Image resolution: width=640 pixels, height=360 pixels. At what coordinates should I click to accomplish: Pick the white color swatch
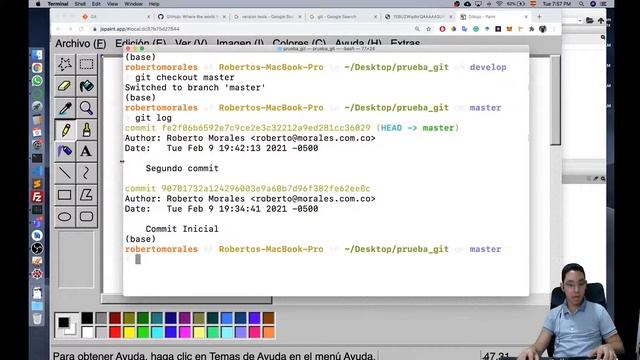(x=87, y=332)
